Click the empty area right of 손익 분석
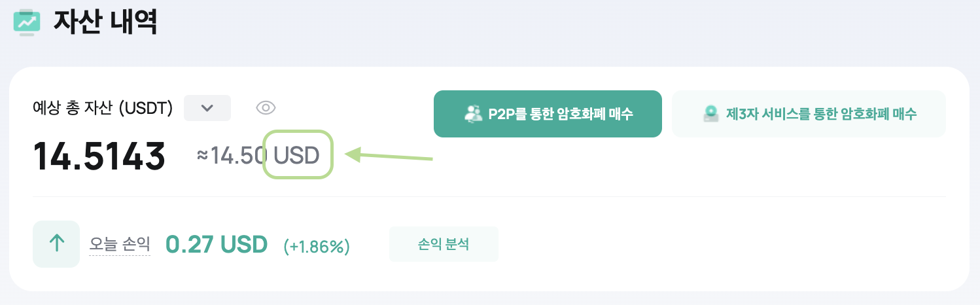The image size is (980, 305). [x=720, y=244]
